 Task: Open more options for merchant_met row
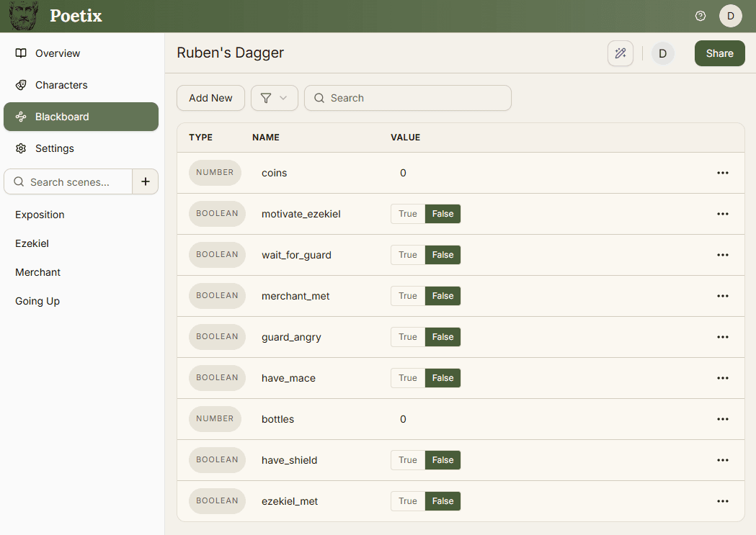point(722,296)
